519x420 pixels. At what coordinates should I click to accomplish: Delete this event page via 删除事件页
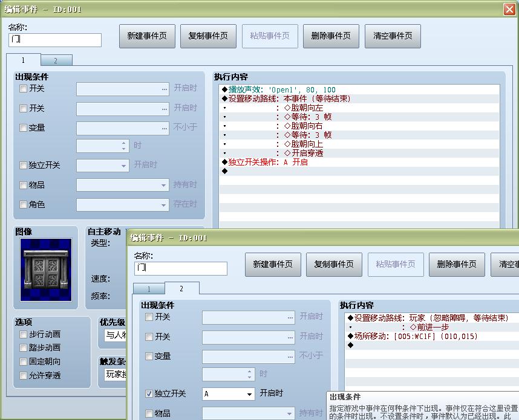[x=330, y=36]
